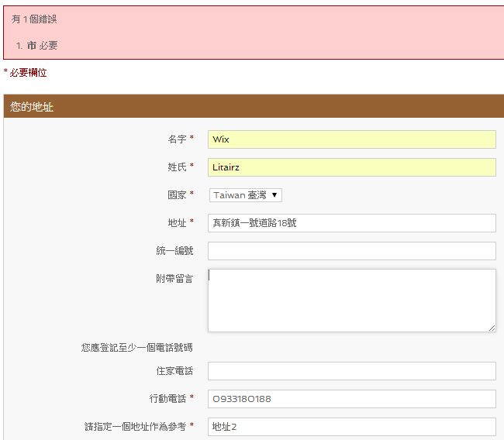Click the 請指定一個地址作為參考 label
Viewport: 504px width, 440px height.
pos(136,427)
